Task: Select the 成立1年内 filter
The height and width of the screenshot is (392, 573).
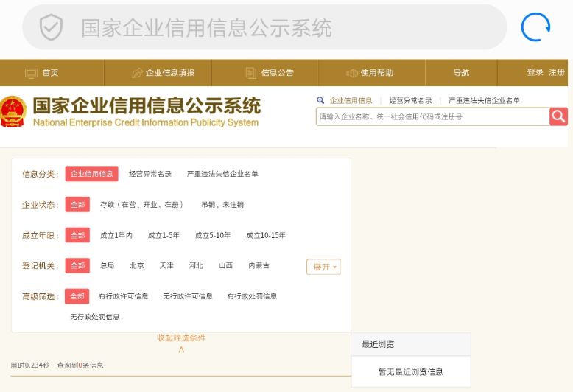Action: click(x=116, y=235)
